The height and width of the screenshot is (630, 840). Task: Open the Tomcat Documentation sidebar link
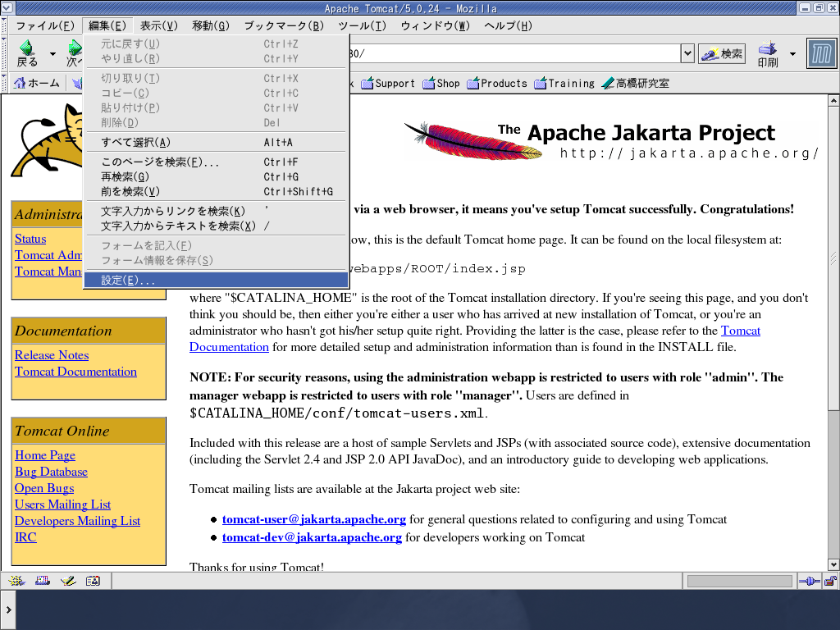click(x=75, y=372)
